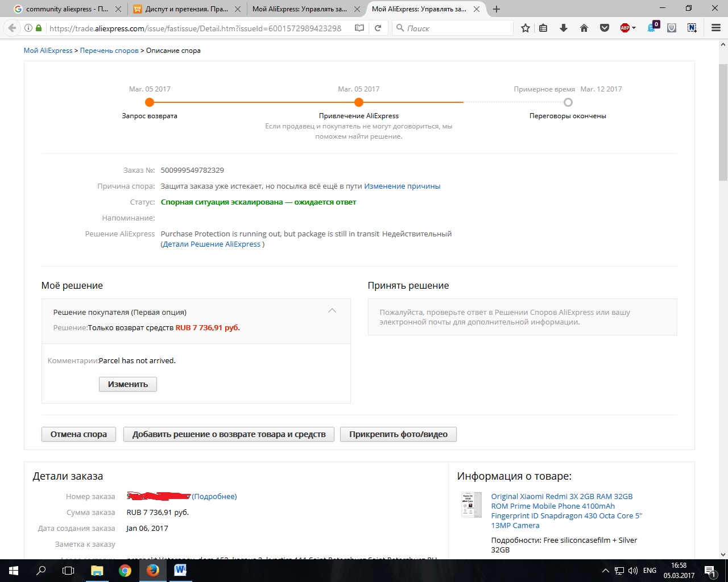Image resolution: width=728 pixels, height=582 pixels.
Task: Open the extension icon with the 0 badge
Action: pyautogui.click(x=653, y=27)
